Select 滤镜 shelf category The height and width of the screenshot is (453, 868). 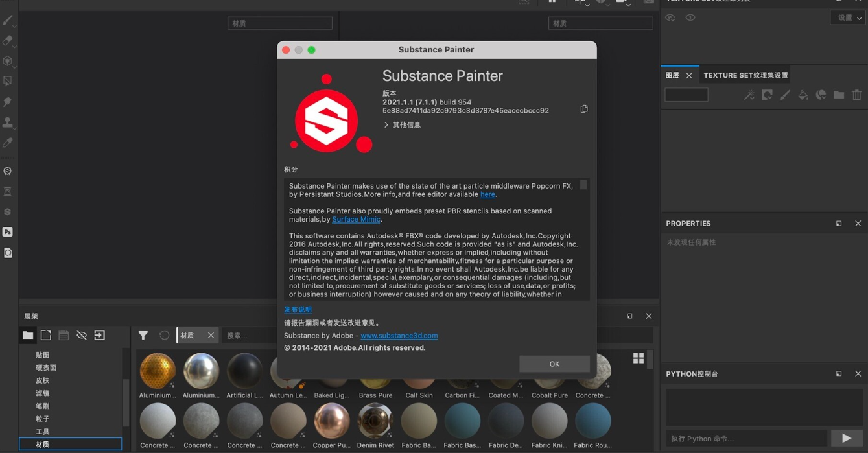(x=43, y=393)
